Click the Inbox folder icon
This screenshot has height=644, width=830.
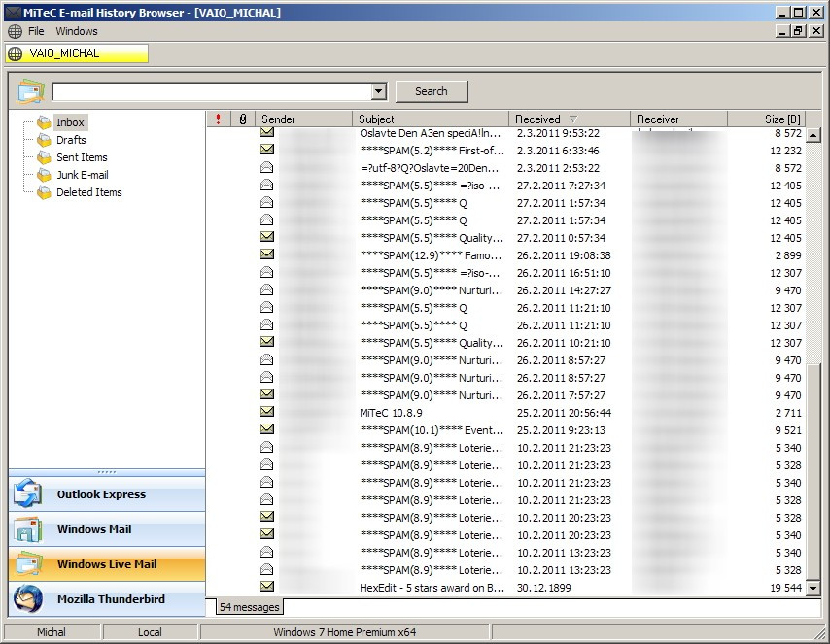click(x=44, y=122)
